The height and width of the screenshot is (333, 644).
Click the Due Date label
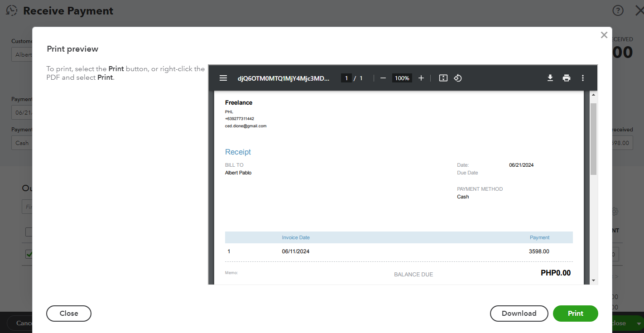coord(467,173)
